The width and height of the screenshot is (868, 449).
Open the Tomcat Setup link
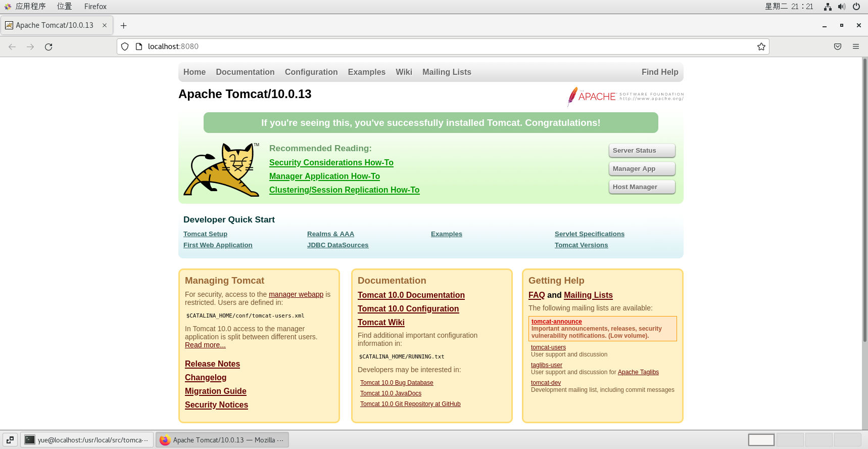pos(205,234)
